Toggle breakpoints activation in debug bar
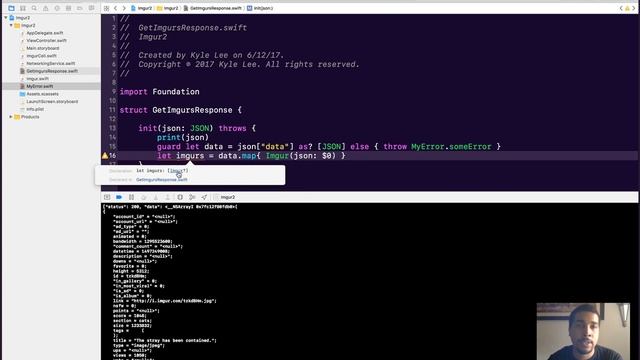This screenshot has width=640, height=360. pos(119,197)
